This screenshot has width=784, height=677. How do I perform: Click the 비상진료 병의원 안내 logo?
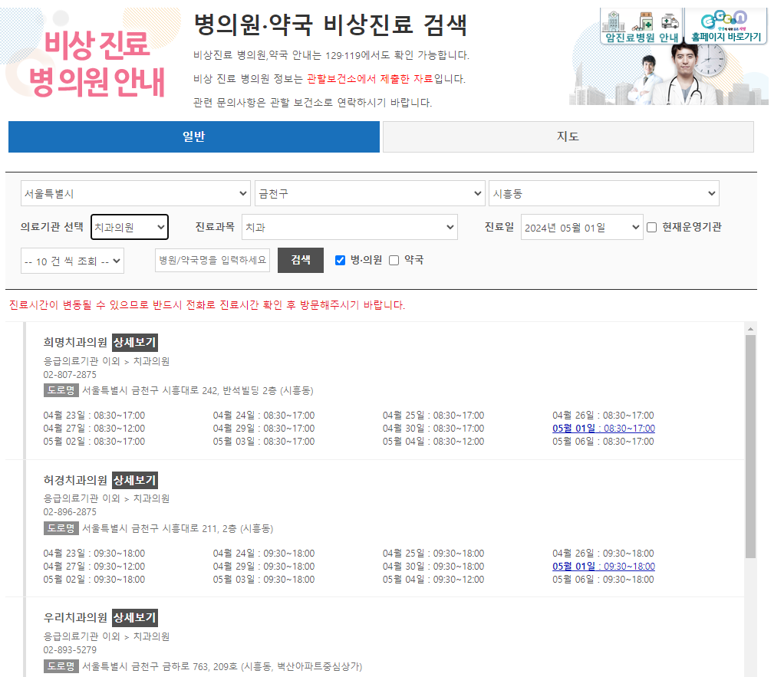click(95, 62)
